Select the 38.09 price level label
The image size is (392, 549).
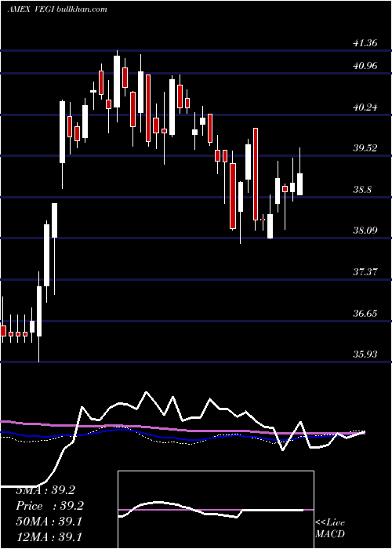coord(365,231)
